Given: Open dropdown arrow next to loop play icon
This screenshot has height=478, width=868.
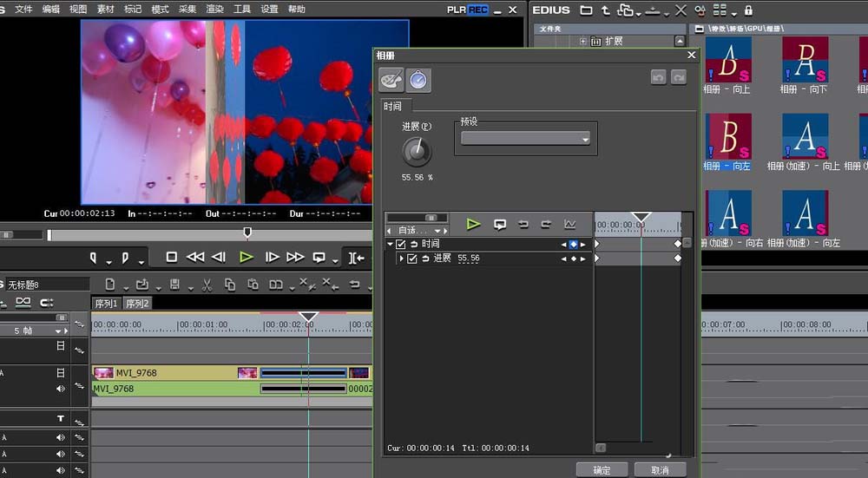Looking at the screenshot, I should click(x=335, y=261).
